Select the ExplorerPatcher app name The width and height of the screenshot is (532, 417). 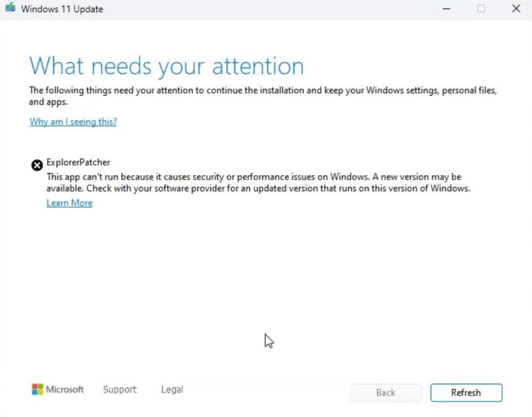pyautogui.click(x=78, y=162)
